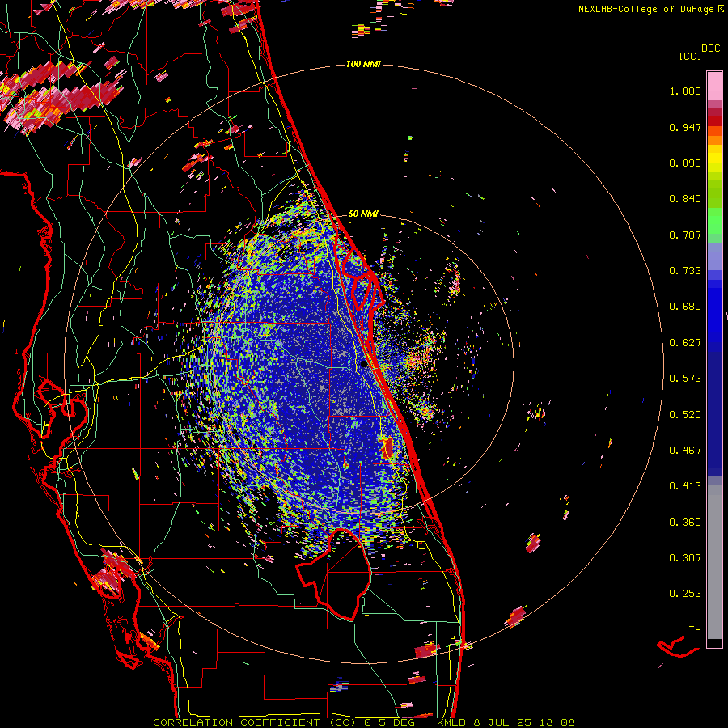Pick the dark navy swatch on the color scale
The image size is (728, 728).
coord(714,411)
